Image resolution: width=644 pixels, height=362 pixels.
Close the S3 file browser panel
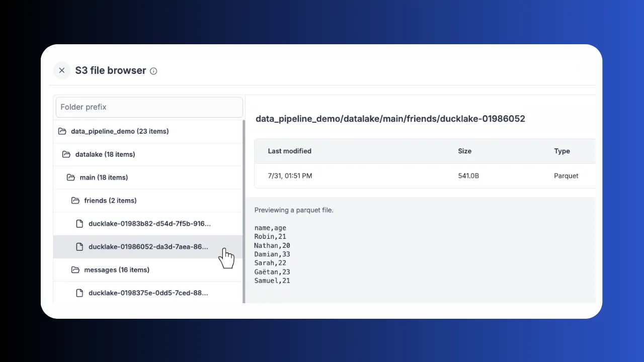coord(62,70)
